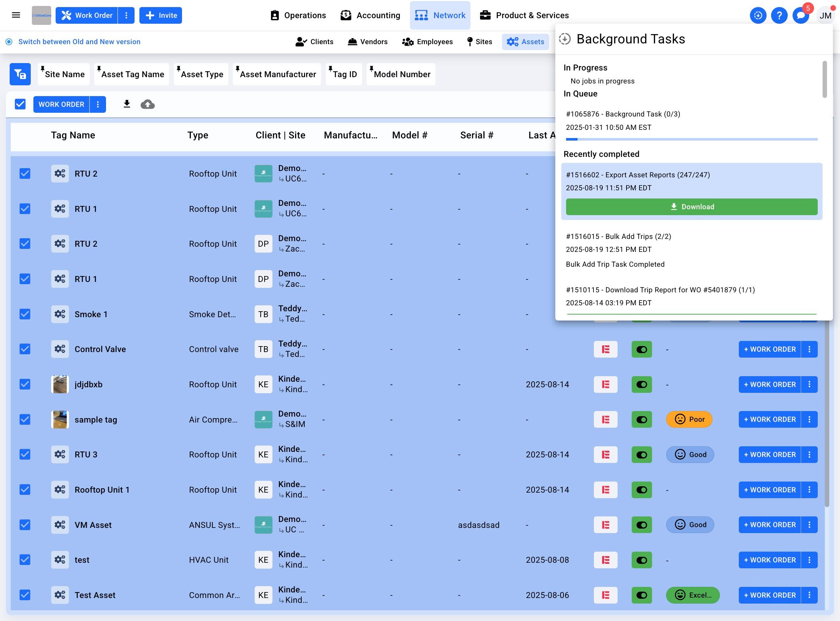The width and height of the screenshot is (840, 621).
Task: Toggle the active switch for sample tag
Action: pyautogui.click(x=642, y=419)
